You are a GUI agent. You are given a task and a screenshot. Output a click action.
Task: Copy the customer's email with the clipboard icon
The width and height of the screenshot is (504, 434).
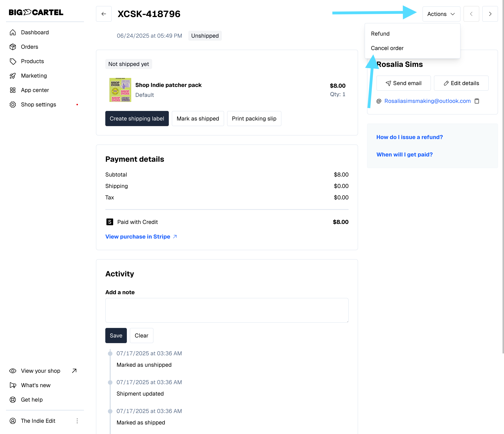coord(477,101)
